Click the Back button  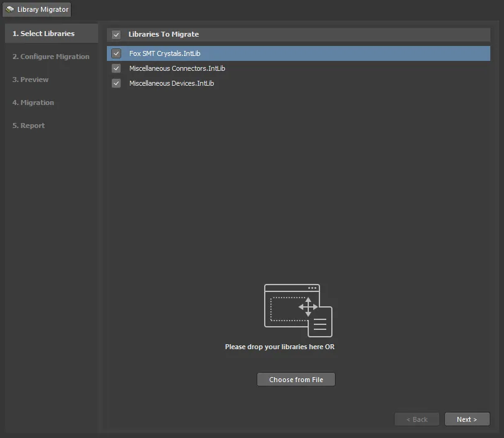point(417,419)
